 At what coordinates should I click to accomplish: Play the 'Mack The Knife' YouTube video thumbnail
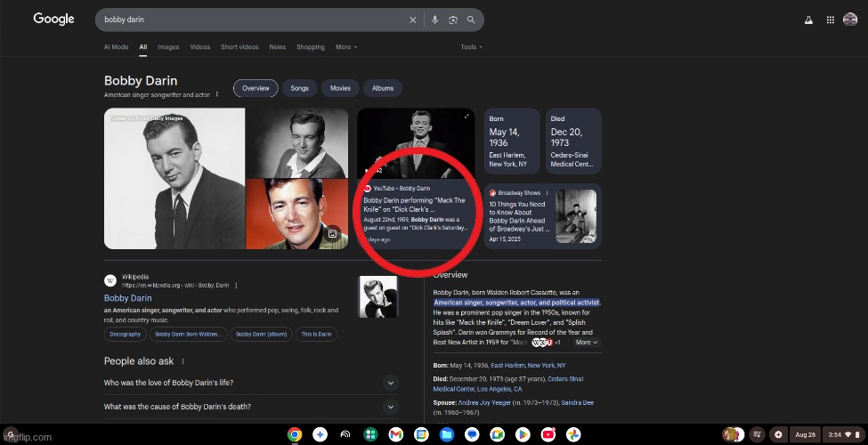coord(416,142)
